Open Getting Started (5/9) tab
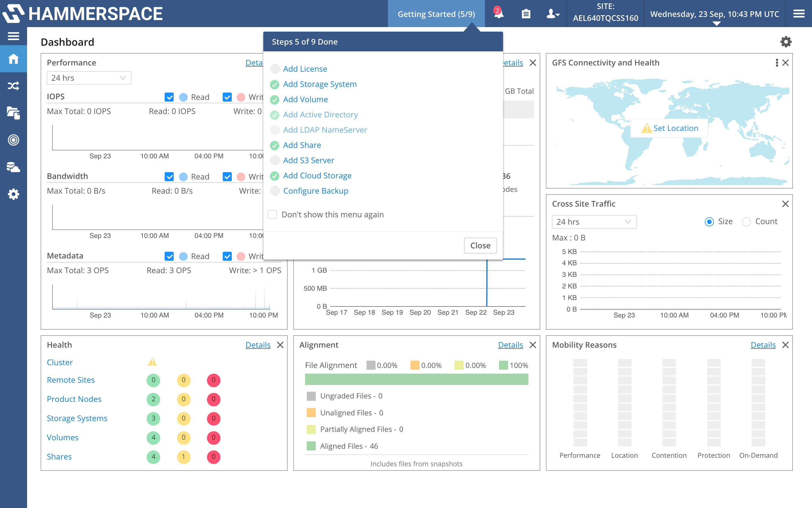 click(x=436, y=14)
